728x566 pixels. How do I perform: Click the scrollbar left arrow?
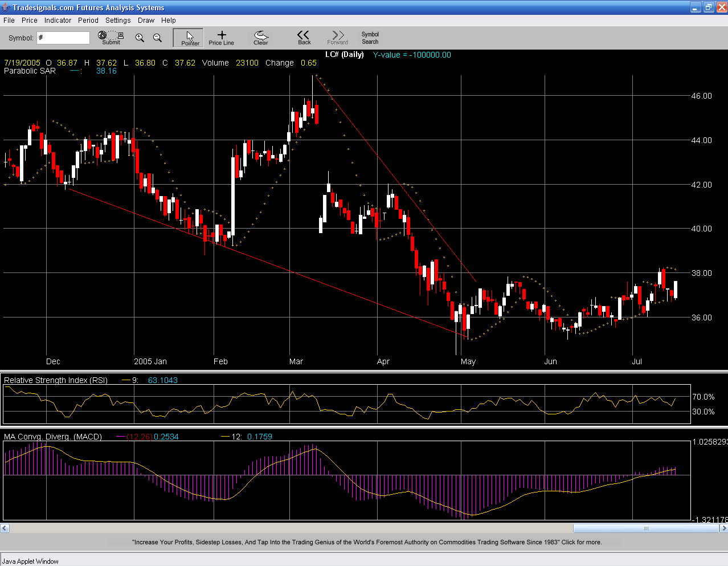click(5, 528)
